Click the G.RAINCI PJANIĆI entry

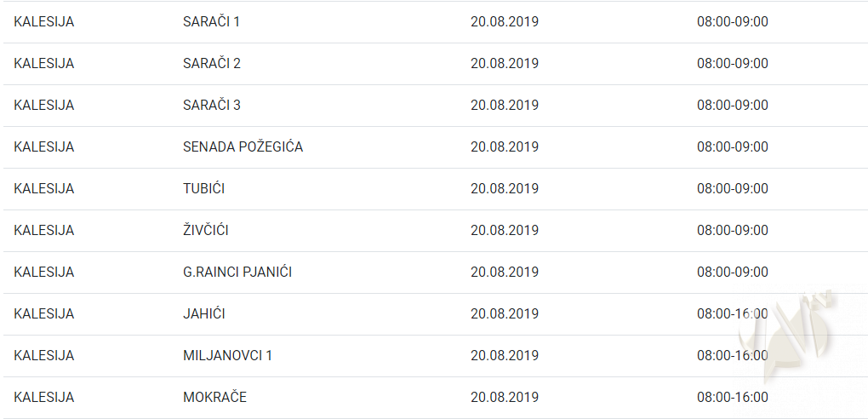click(237, 272)
